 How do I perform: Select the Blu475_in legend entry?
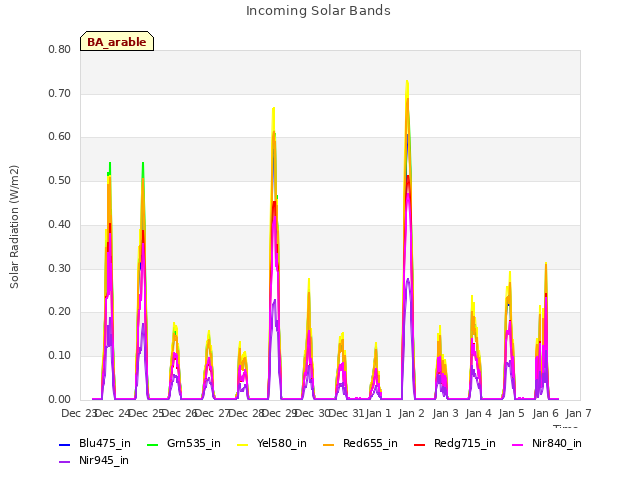(x=95, y=443)
